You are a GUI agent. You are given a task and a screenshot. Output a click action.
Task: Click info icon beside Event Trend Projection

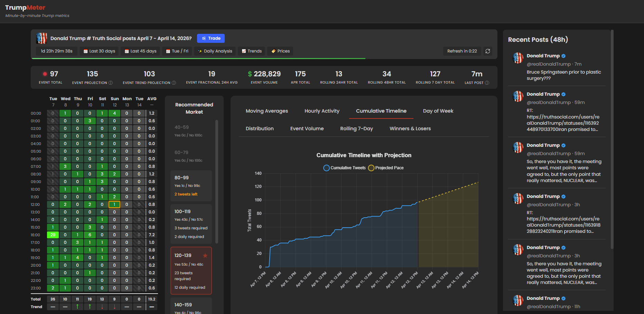[x=174, y=83]
